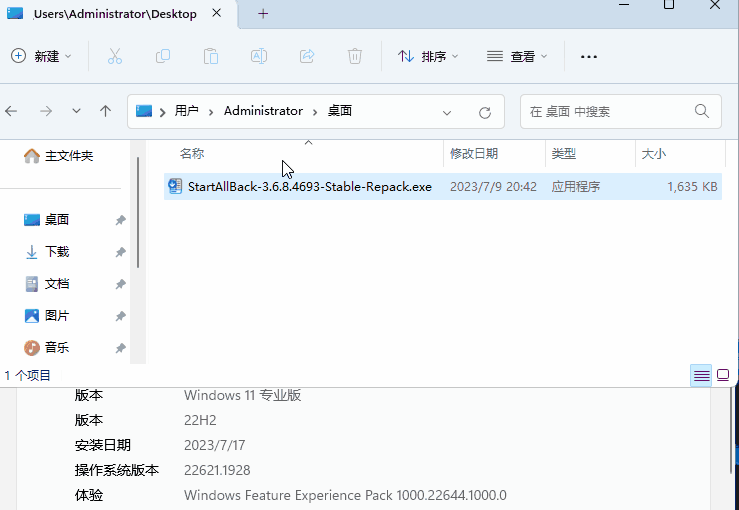
Task: Click the 修改日期 column header
Action: pyautogui.click(x=473, y=153)
